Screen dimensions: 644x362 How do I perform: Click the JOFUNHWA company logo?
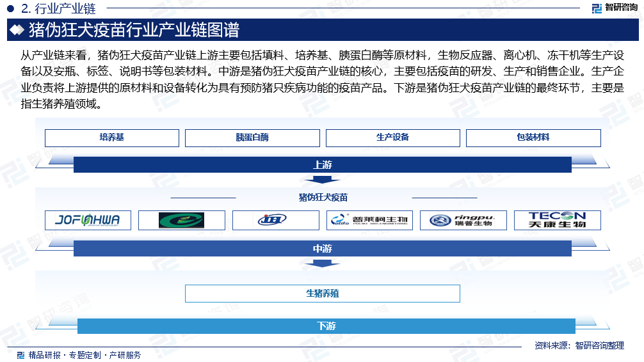pyautogui.click(x=88, y=221)
